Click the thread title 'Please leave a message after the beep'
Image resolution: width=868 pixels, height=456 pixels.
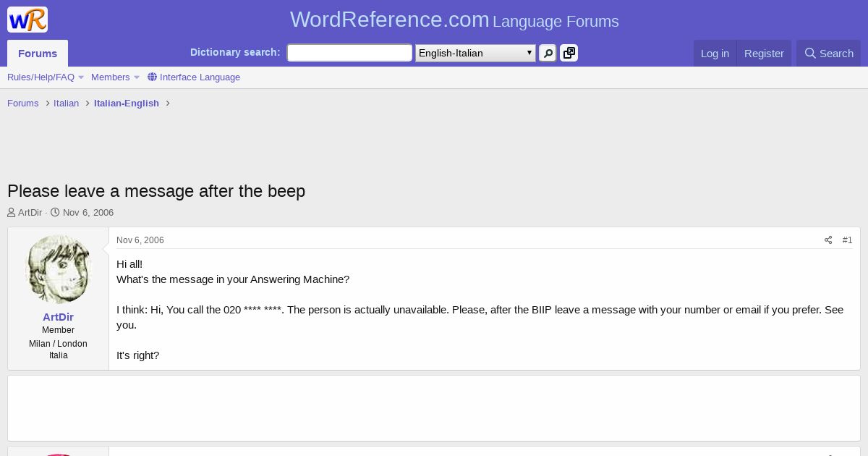coord(156,191)
